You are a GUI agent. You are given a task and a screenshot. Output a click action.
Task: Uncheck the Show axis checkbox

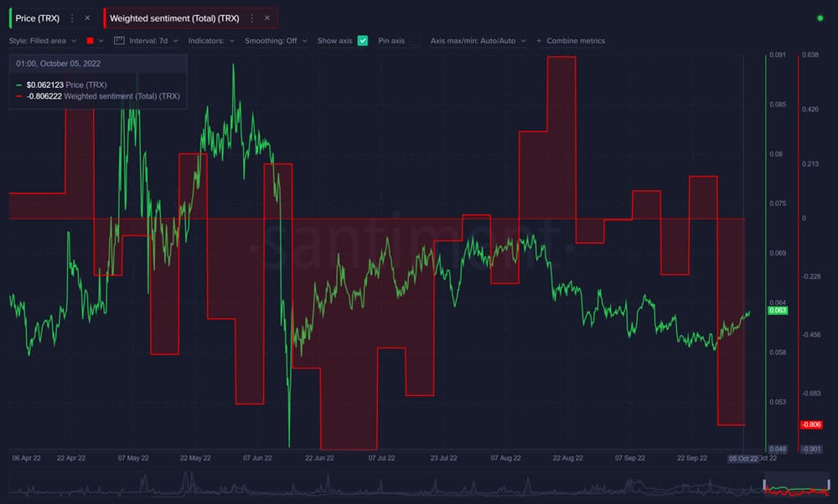362,40
